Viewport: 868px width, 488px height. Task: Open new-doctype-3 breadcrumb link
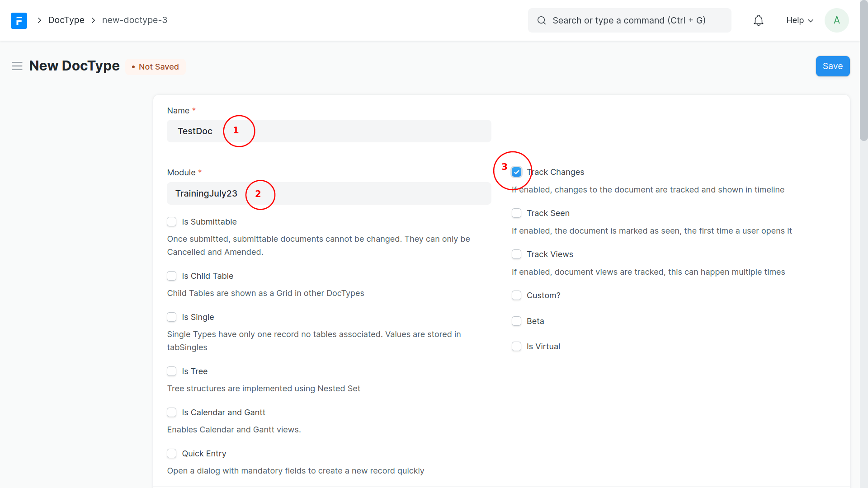pyautogui.click(x=134, y=20)
